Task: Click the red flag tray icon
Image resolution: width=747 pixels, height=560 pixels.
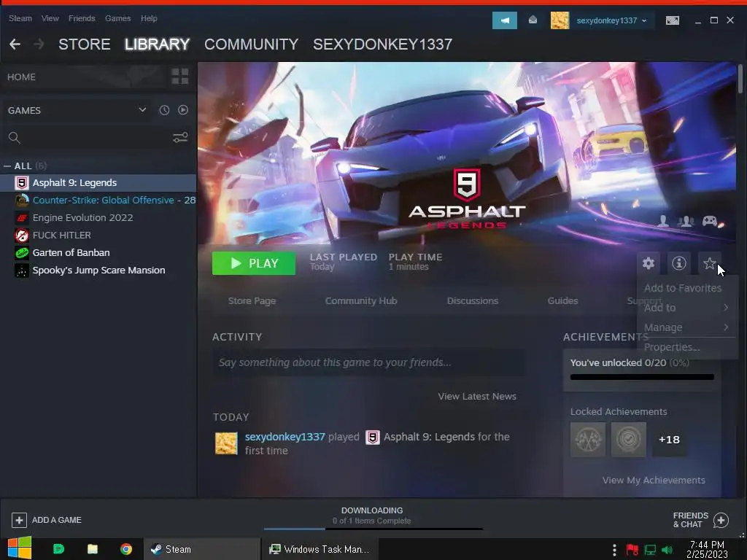Action: click(x=632, y=550)
